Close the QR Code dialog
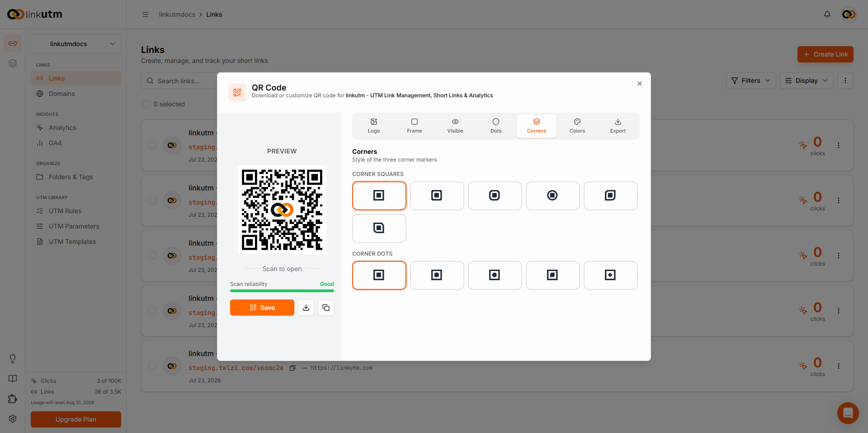 tap(640, 84)
